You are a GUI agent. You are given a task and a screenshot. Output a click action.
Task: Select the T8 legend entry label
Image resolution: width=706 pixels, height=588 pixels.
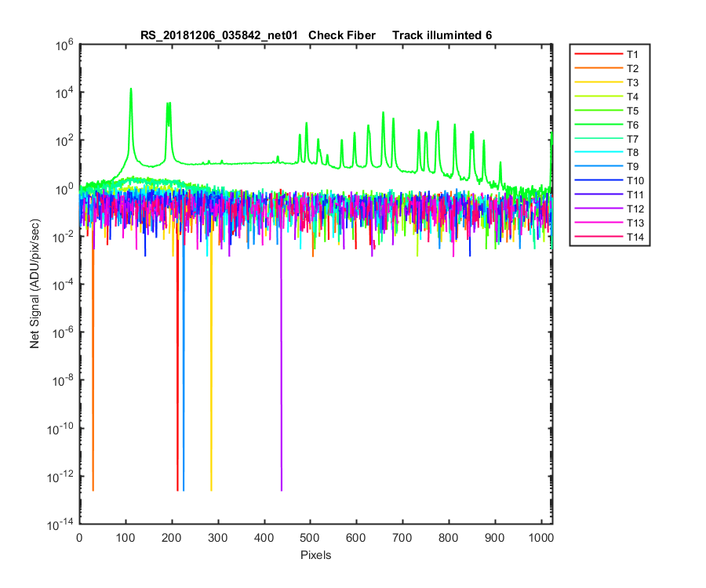[632, 153]
